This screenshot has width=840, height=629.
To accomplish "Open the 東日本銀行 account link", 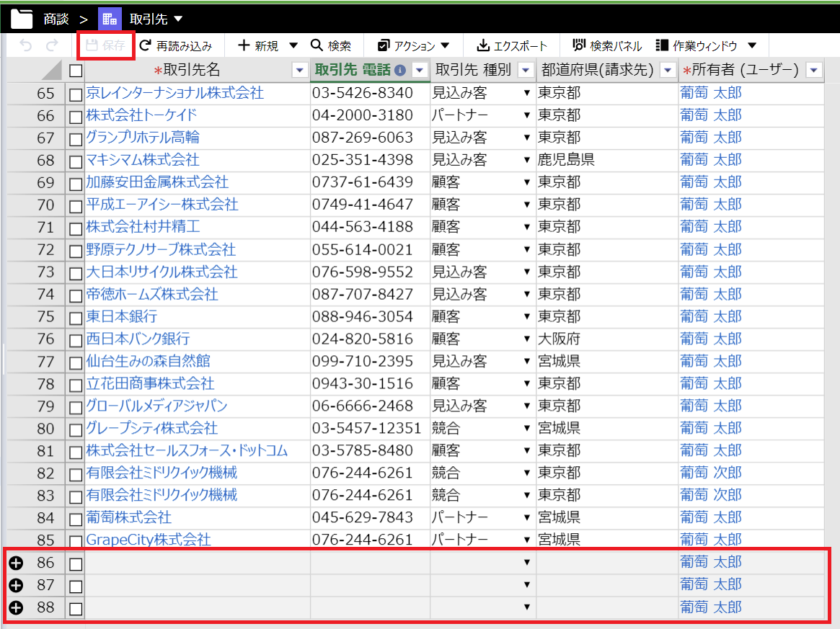I will tap(121, 317).
